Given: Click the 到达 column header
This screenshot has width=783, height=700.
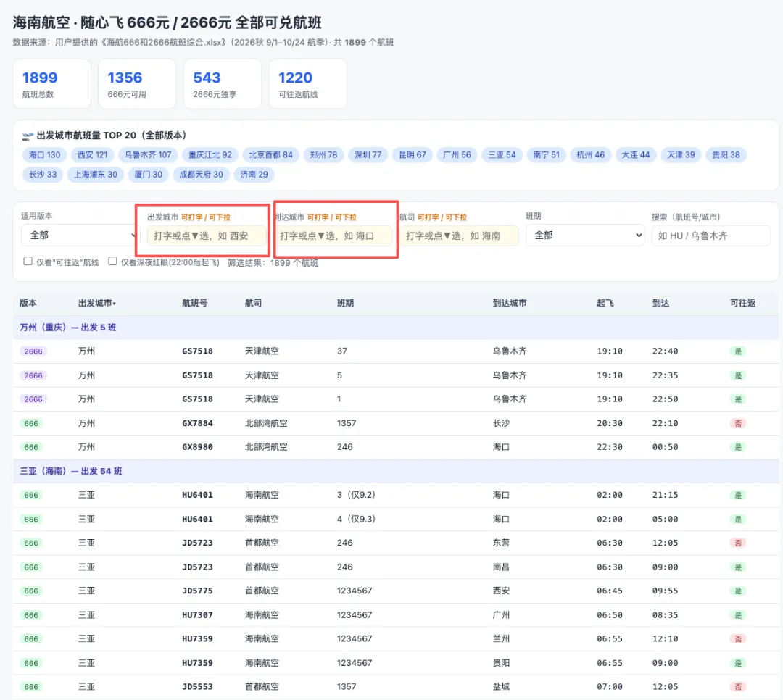Looking at the screenshot, I should click(x=660, y=303).
